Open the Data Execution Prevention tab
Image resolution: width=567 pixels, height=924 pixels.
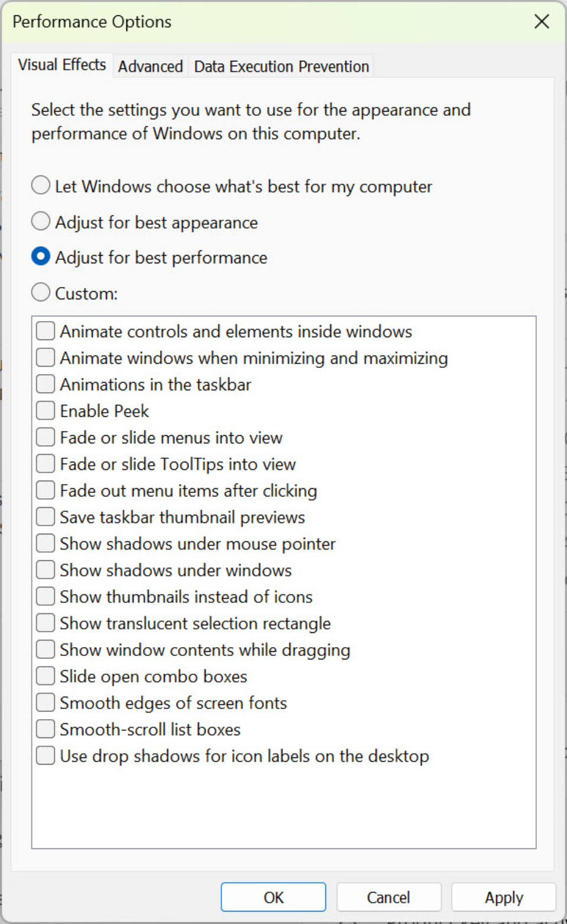(281, 66)
